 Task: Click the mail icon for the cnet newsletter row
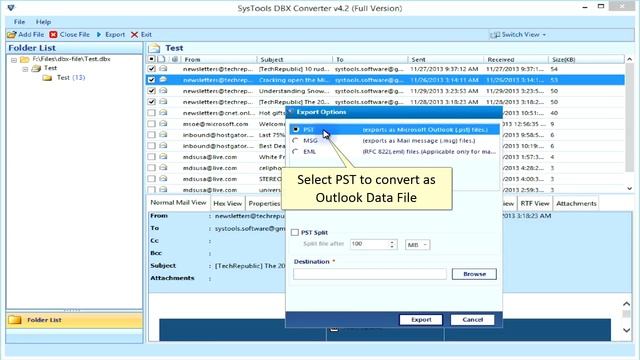(x=163, y=113)
